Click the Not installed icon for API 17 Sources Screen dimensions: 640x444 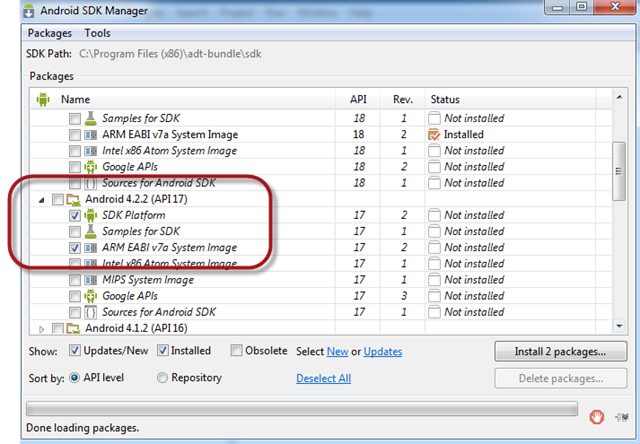click(x=434, y=312)
